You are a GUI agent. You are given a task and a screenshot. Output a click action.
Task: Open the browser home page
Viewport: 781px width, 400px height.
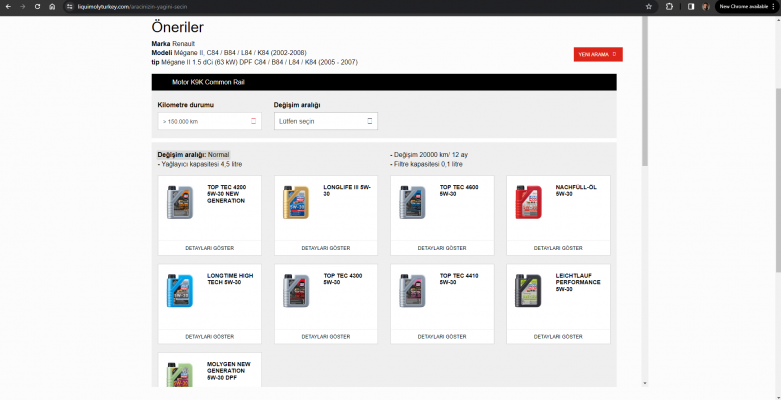[x=52, y=7]
